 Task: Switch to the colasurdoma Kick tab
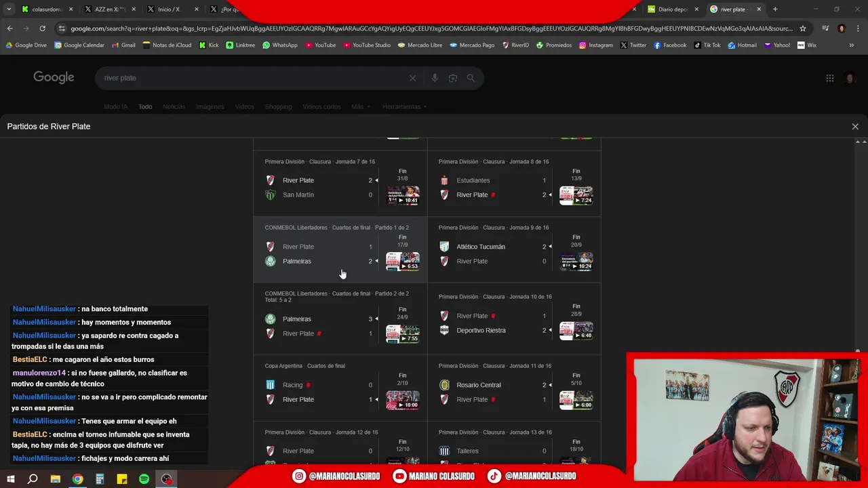(46, 9)
